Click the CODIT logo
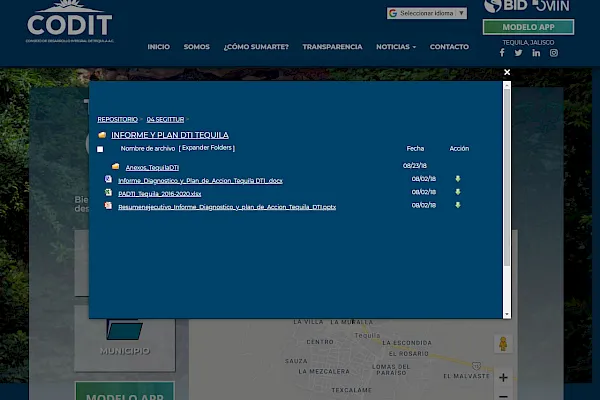The height and width of the screenshot is (400, 600). click(x=70, y=22)
